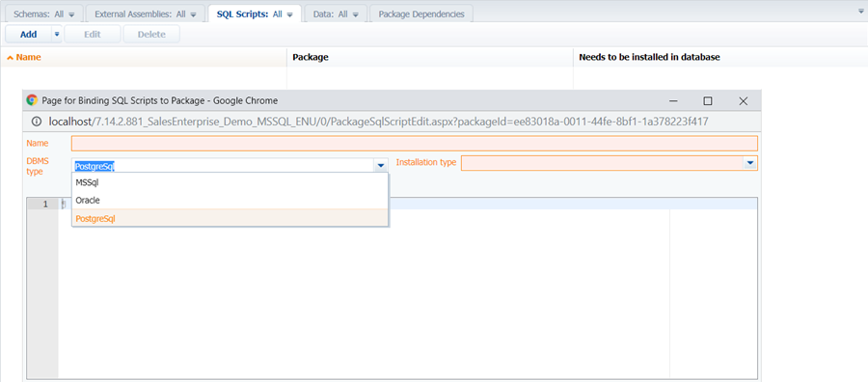Image resolution: width=868 pixels, height=382 pixels.
Task: Select the SQL Scripts tab
Action: [x=255, y=14]
